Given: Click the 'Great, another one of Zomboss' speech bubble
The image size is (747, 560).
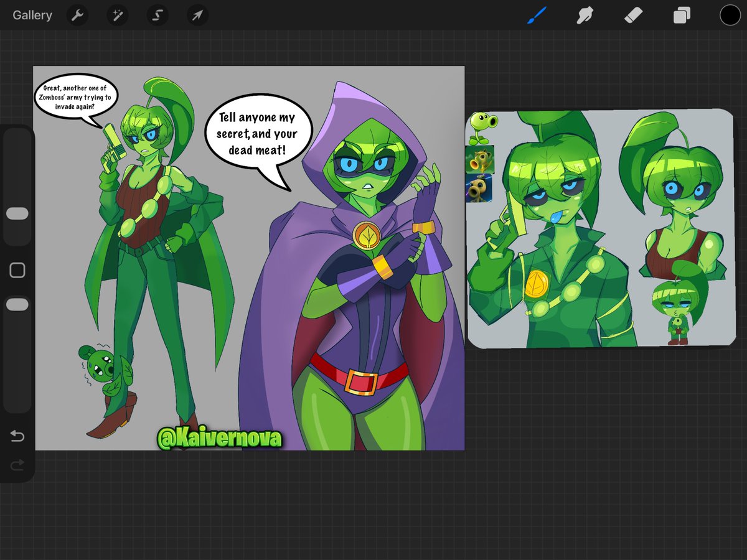Looking at the screenshot, I should pyautogui.click(x=75, y=98).
